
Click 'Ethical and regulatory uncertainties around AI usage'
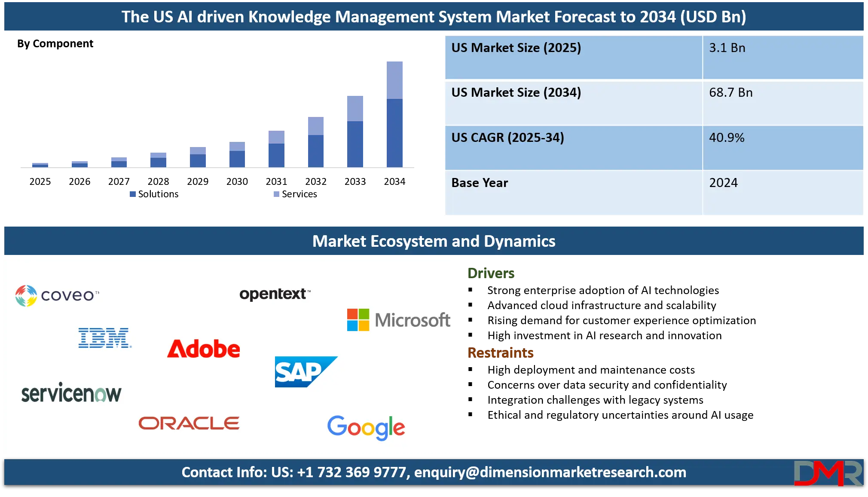pyautogui.click(x=620, y=415)
